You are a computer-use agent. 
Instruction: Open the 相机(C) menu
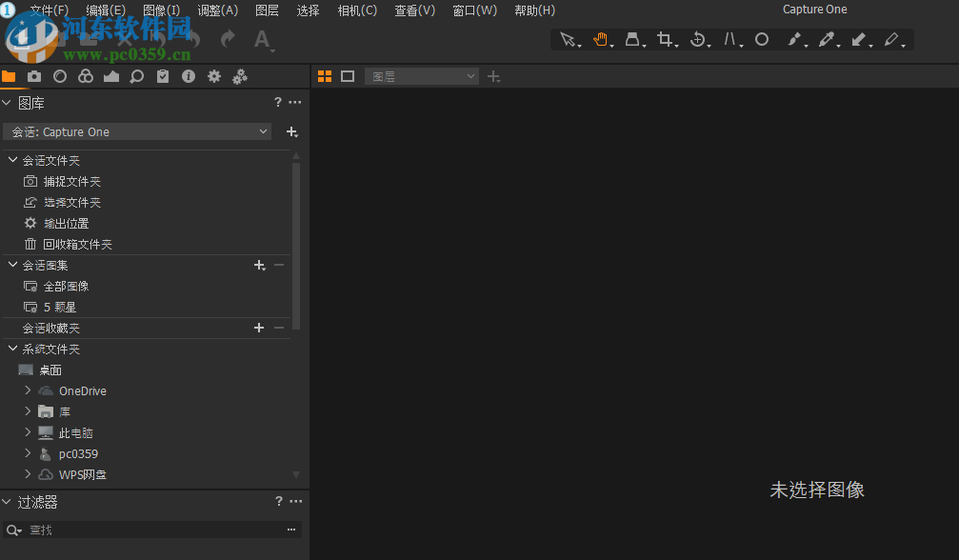[356, 10]
